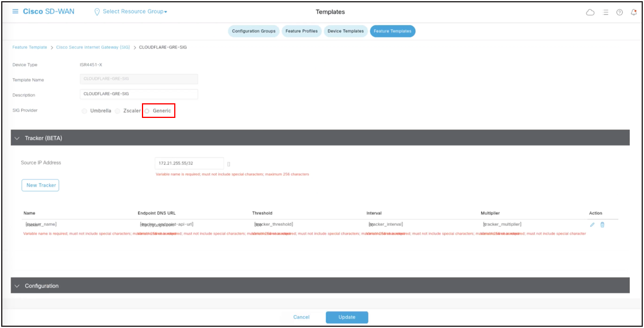This screenshot has width=644, height=328.
Task: Click the tracker_interval cell
Action: (x=386, y=224)
